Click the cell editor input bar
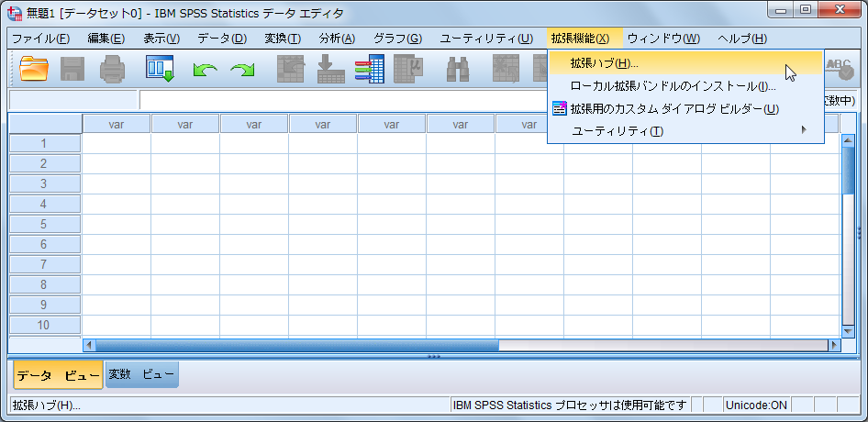 (x=342, y=100)
